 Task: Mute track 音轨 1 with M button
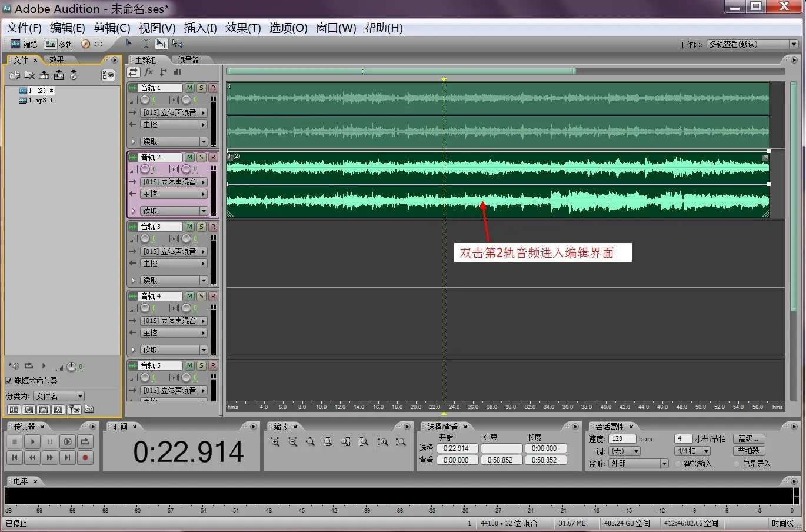(x=189, y=88)
